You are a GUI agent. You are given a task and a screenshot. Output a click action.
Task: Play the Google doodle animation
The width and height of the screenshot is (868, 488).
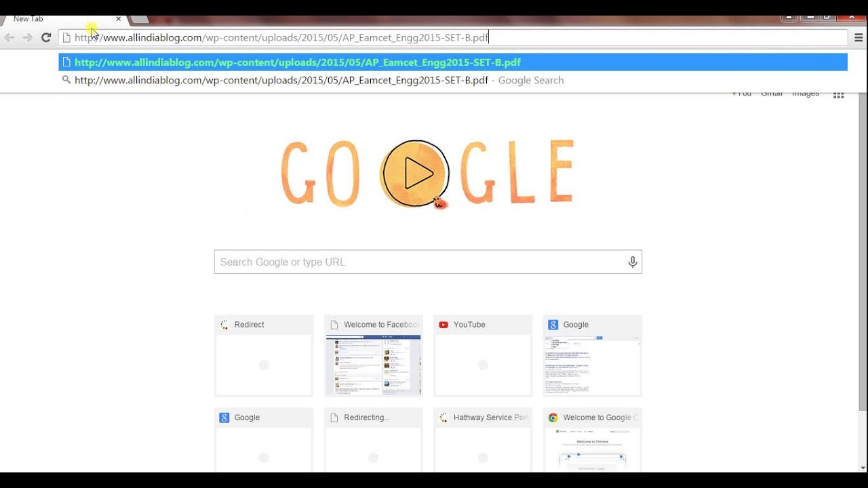point(415,174)
